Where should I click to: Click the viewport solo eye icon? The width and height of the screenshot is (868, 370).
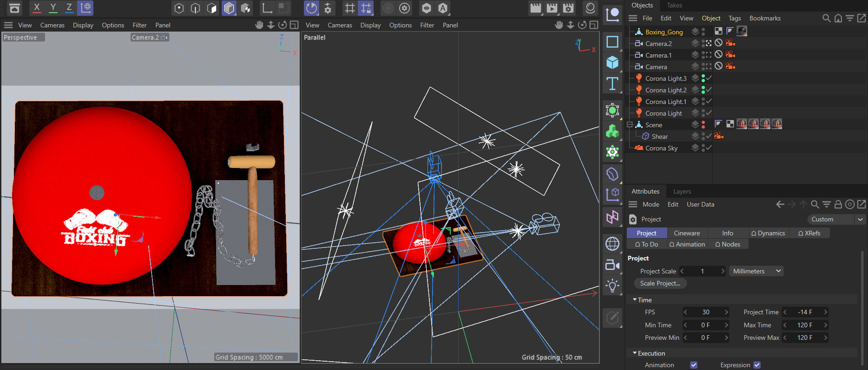click(x=427, y=8)
